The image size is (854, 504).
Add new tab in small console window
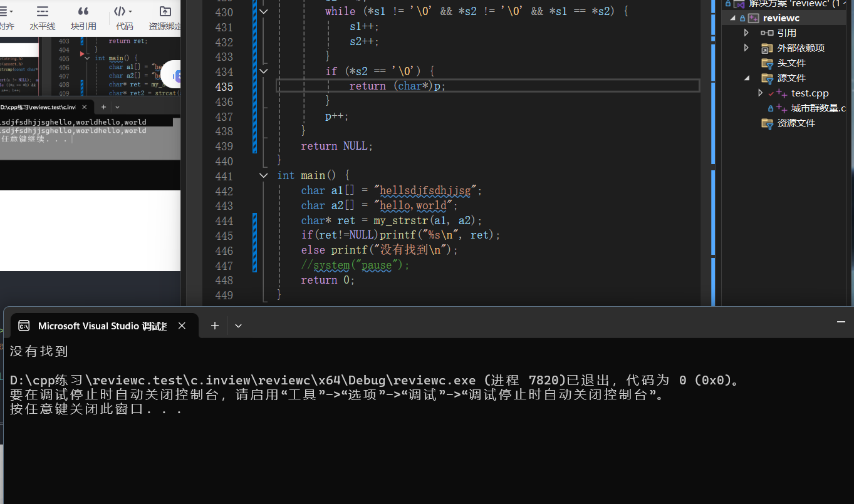pyautogui.click(x=104, y=107)
